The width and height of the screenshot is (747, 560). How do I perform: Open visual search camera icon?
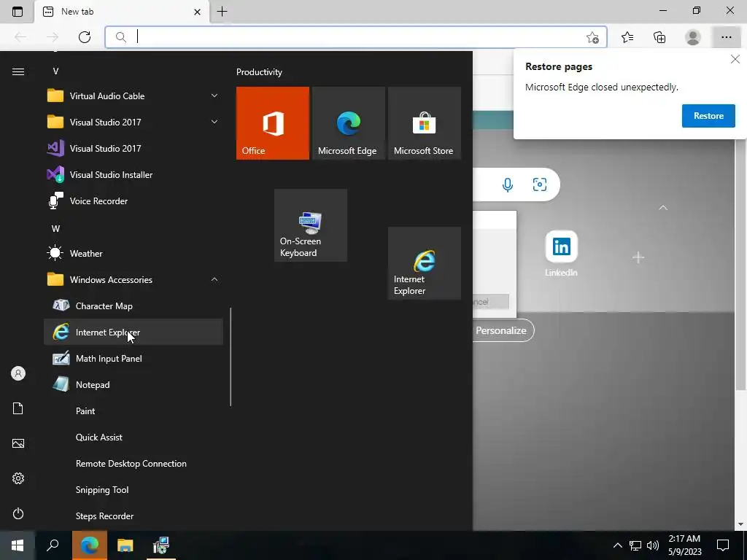click(540, 184)
